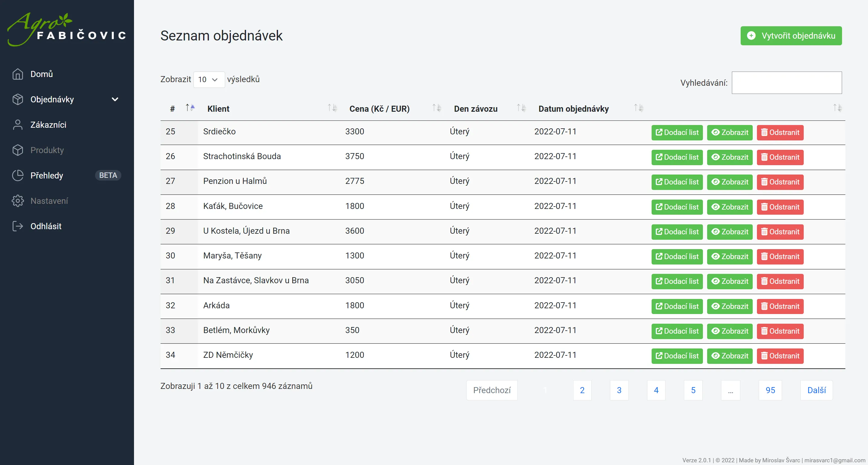Open Dodací list for Penzion u Halmů
Viewport: 868px width, 465px height.
(x=677, y=182)
